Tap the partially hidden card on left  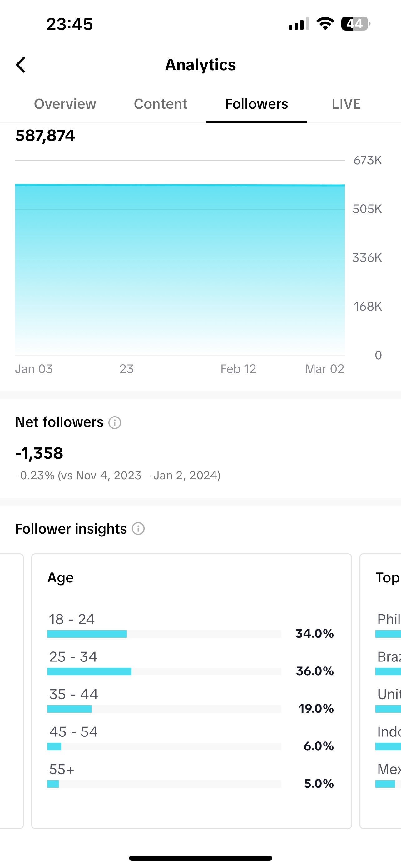(12, 691)
